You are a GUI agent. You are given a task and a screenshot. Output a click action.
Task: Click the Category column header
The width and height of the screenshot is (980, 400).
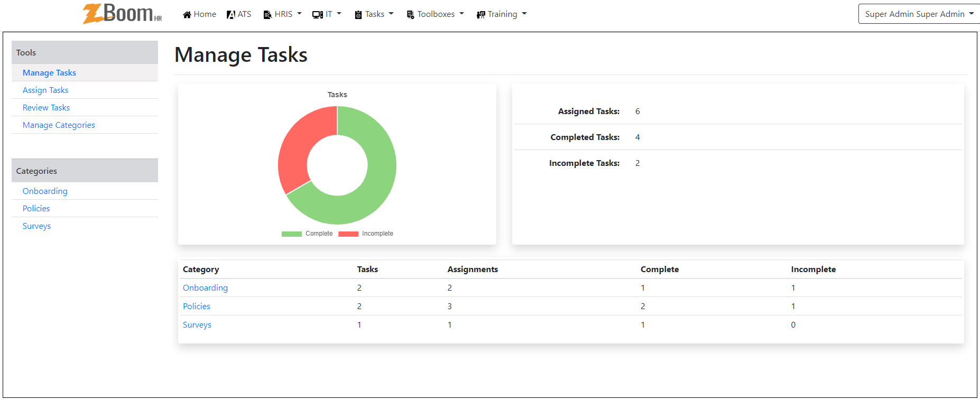click(x=201, y=269)
